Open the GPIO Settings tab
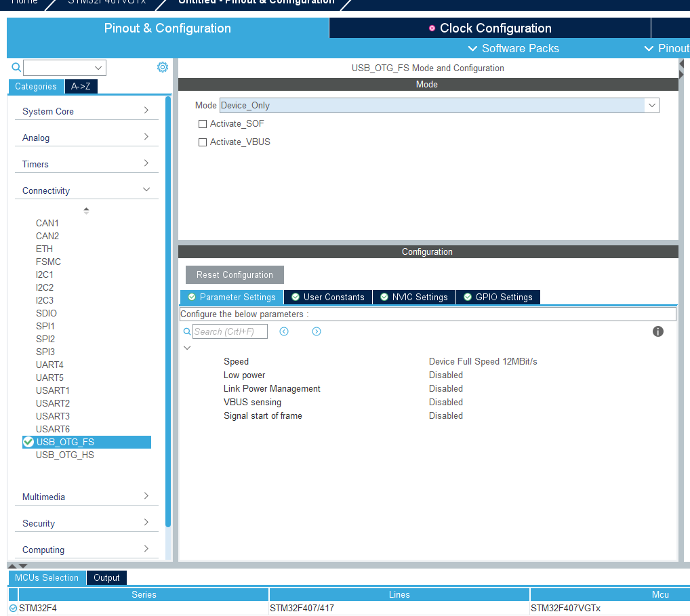 tap(498, 297)
